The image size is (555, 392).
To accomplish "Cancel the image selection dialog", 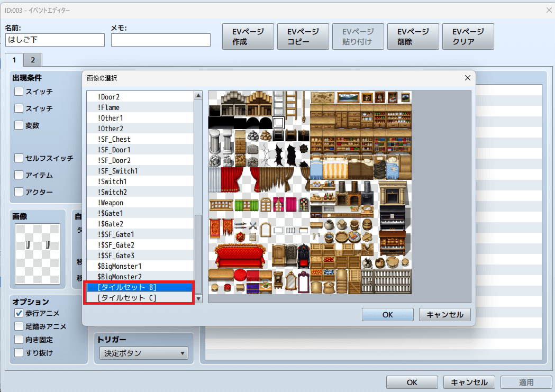I will pyautogui.click(x=445, y=315).
